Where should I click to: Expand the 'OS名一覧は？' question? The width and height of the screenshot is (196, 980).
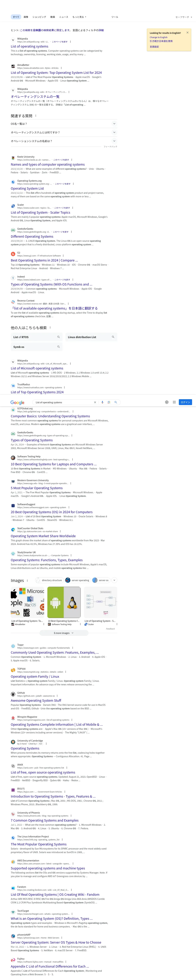click(64, 124)
